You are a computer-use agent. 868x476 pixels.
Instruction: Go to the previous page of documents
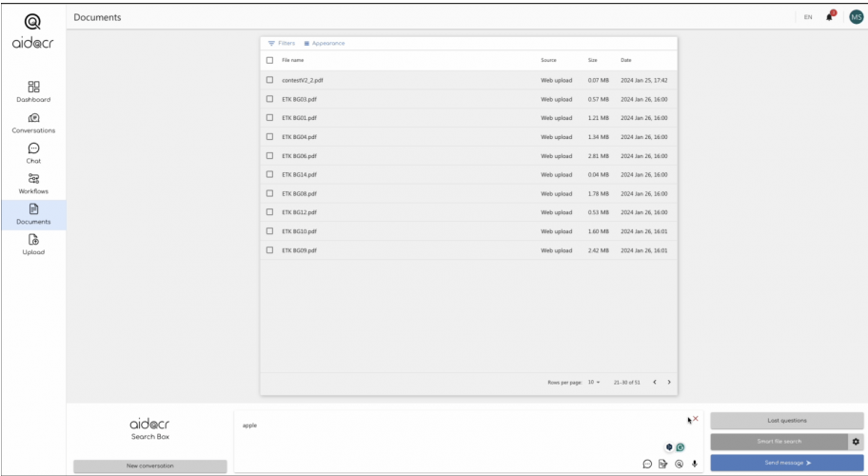click(x=654, y=382)
